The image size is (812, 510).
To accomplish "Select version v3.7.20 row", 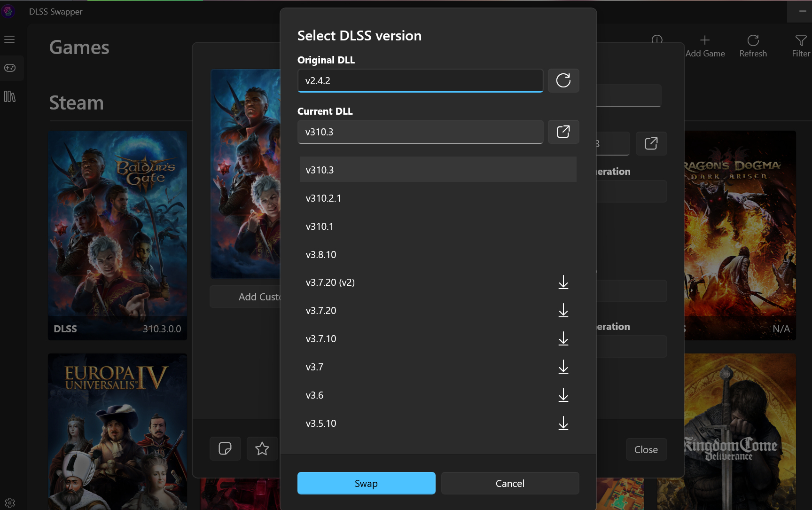I will [438, 311].
